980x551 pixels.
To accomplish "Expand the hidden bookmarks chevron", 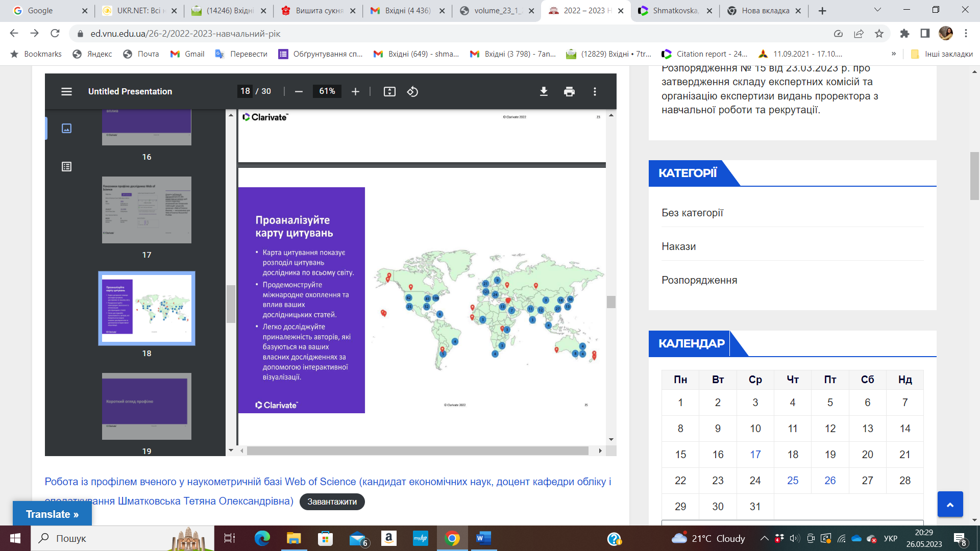I will coord(894,54).
